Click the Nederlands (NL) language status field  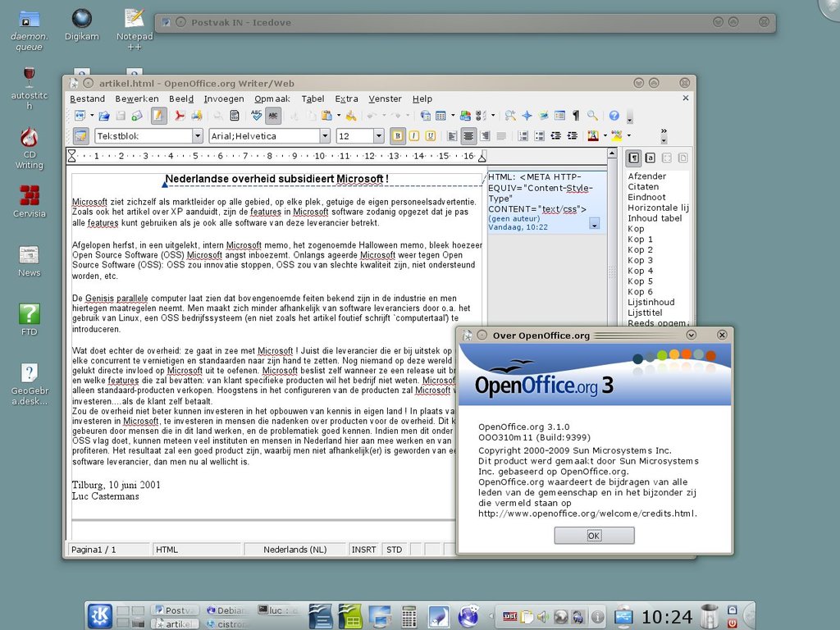tap(295, 550)
